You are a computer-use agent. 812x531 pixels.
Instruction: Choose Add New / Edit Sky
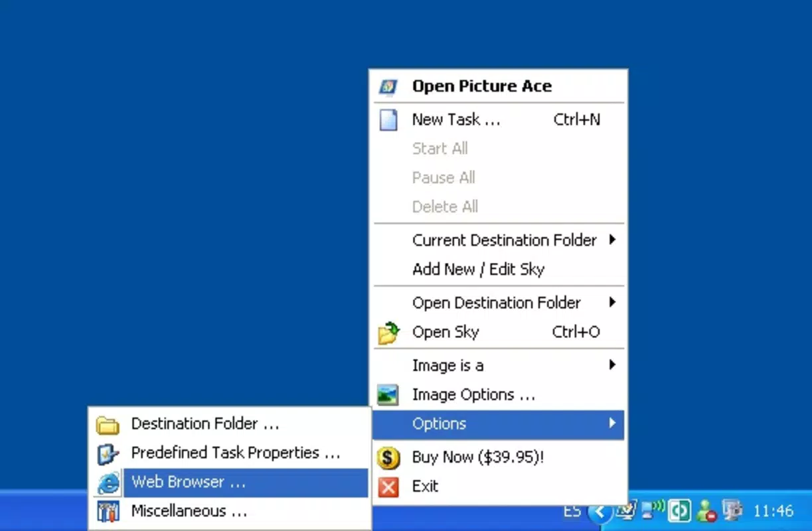[499, 269]
